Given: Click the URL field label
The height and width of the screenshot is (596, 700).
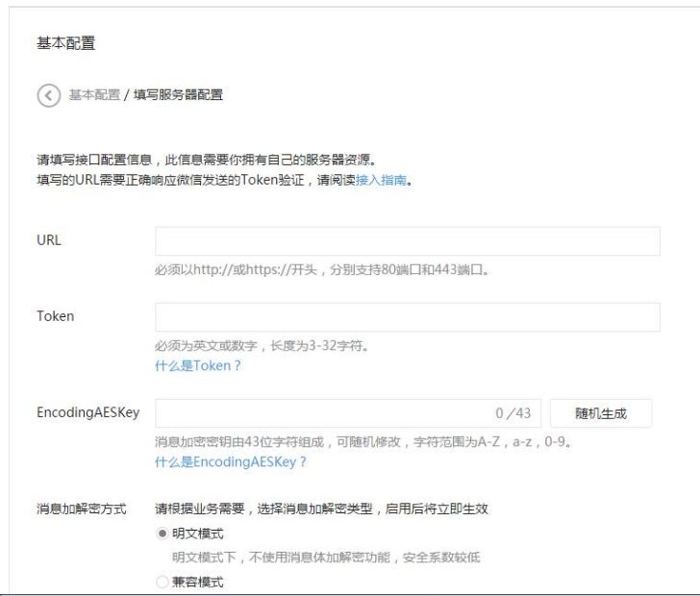Looking at the screenshot, I should pos(49,240).
